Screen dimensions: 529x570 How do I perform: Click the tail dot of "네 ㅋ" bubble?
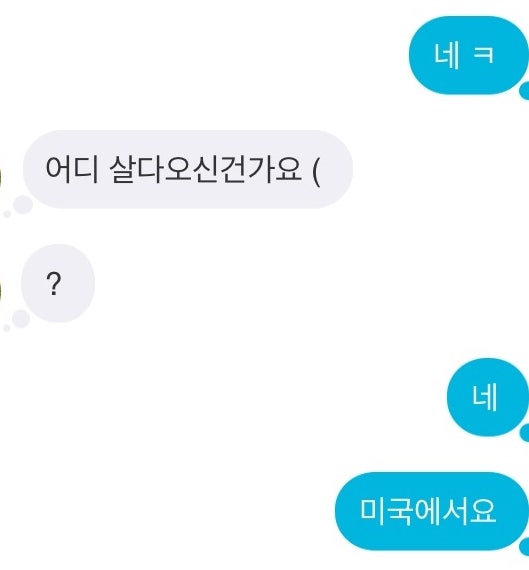pyautogui.click(x=524, y=91)
